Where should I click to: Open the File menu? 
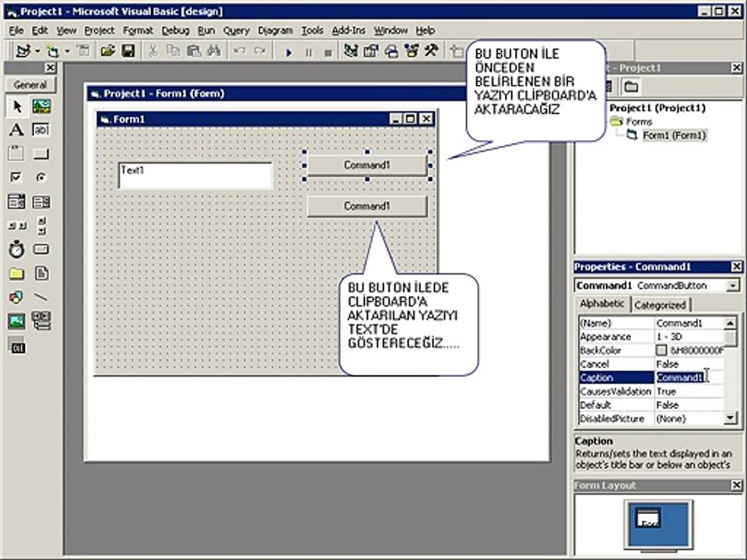[16, 30]
